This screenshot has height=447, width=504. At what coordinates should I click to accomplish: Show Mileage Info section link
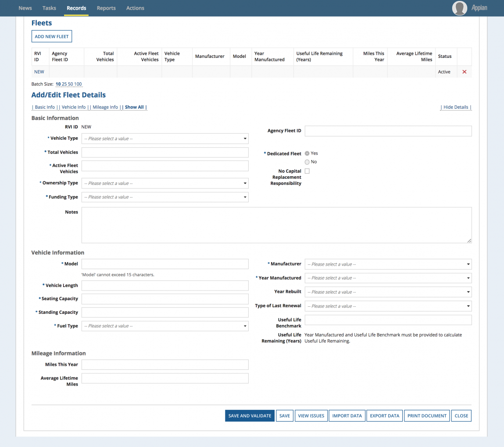(x=105, y=107)
